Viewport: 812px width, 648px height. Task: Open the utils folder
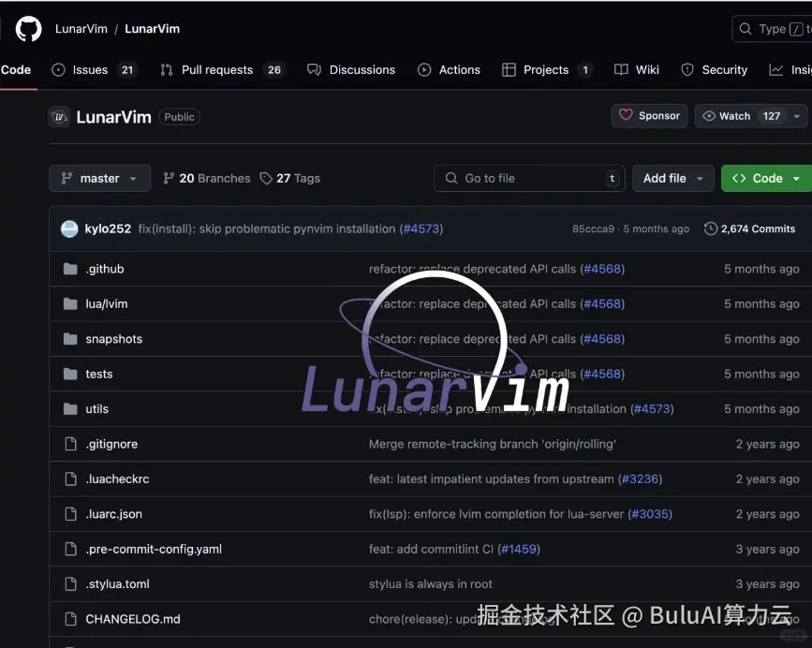96,409
